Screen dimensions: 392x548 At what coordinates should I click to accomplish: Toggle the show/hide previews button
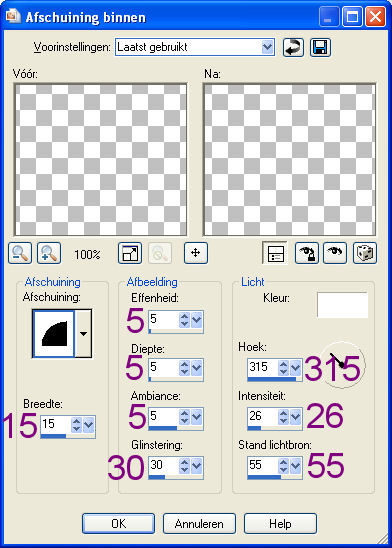[x=275, y=253]
